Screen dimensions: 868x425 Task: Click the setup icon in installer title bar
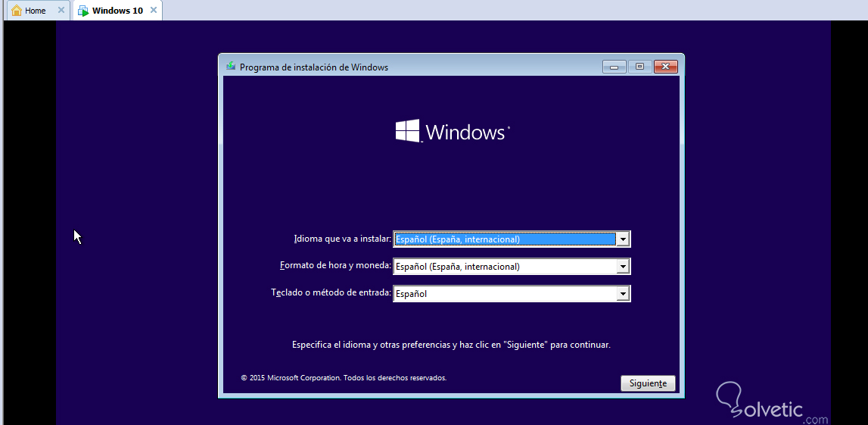(x=231, y=67)
